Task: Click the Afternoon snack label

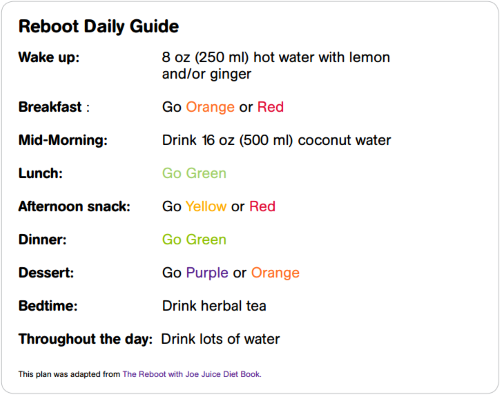Action: tap(74, 206)
